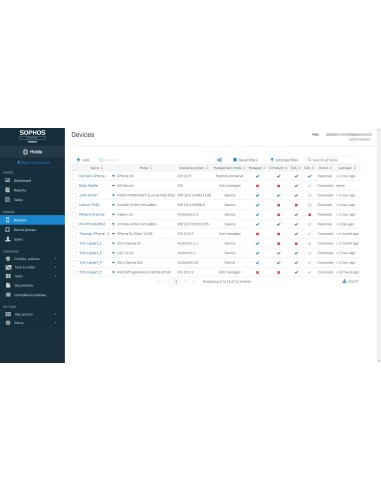
Task: Open the Help link at top right
Action: coord(315,135)
